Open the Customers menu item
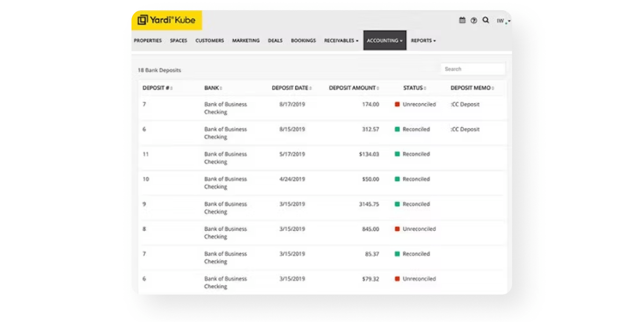Image resolution: width=644 pixels, height=322 pixels. coord(209,40)
